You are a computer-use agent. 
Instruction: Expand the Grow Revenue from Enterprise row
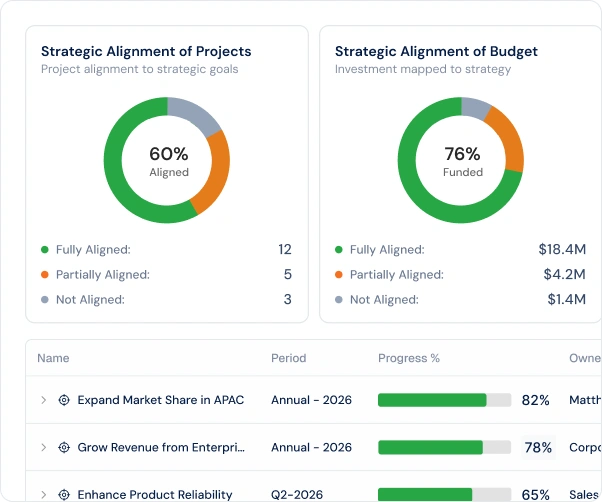[x=43, y=447]
